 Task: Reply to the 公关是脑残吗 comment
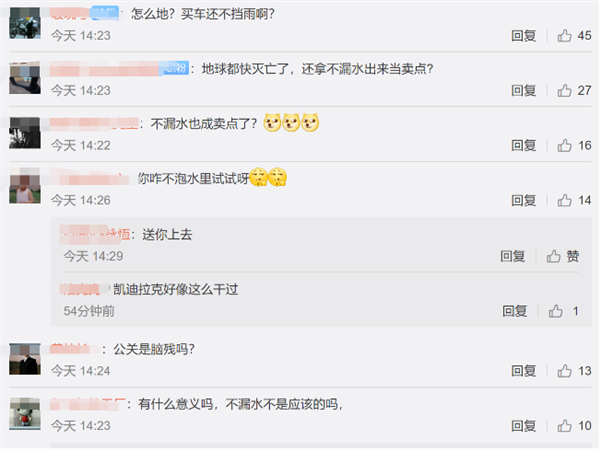(523, 371)
